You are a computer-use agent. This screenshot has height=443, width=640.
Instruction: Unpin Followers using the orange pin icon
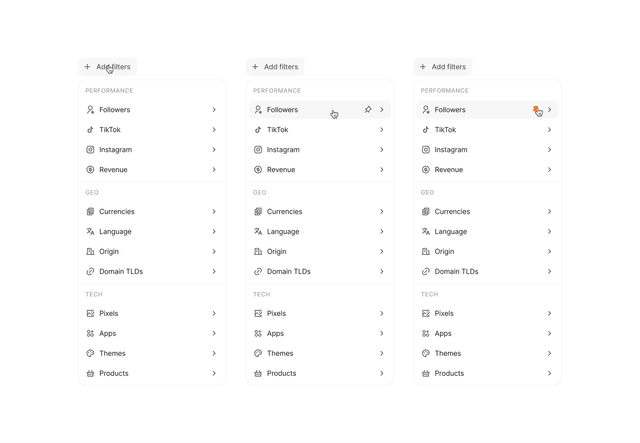[x=536, y=109]
